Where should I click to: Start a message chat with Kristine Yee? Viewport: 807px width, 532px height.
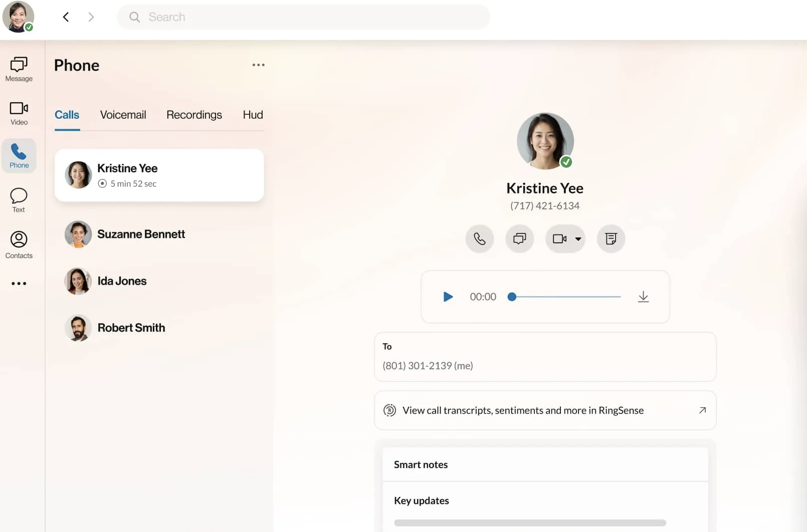click(519, 239)
